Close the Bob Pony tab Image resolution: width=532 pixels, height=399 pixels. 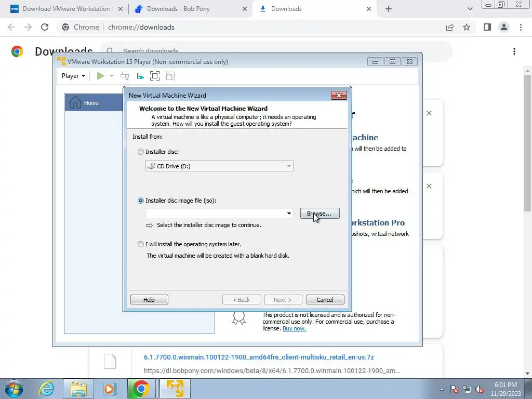click(245, 9)
